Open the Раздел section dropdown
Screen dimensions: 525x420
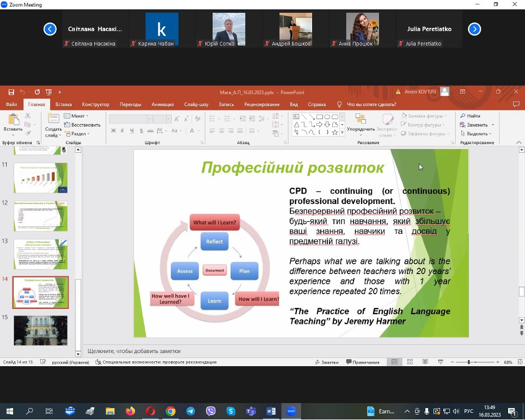(76, 134)
